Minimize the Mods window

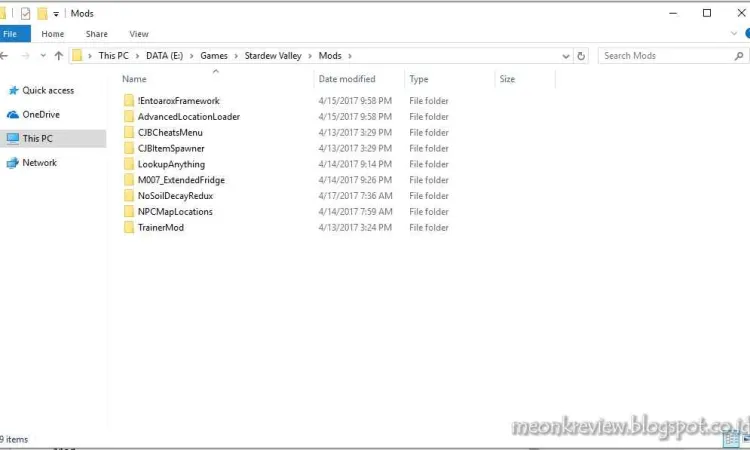pyautogui.click(x=673, y=13)
